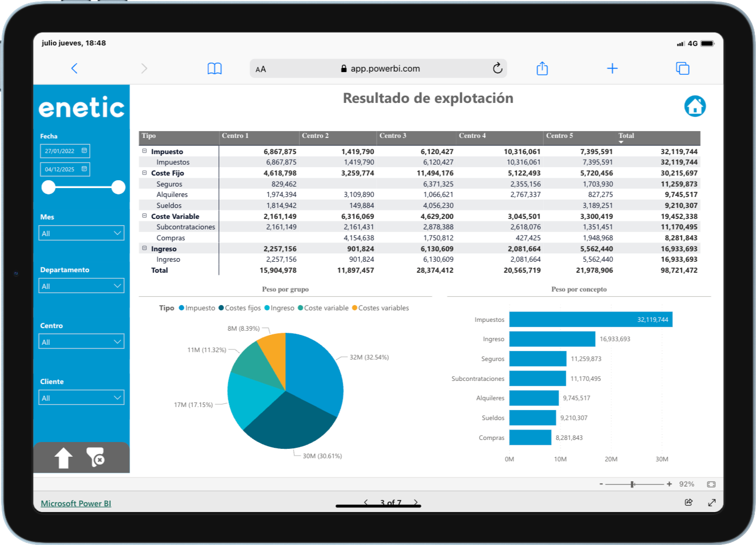This screenshot has width=756, height=545.
Task: Show all open tabs icon
Action: [682, 68]
